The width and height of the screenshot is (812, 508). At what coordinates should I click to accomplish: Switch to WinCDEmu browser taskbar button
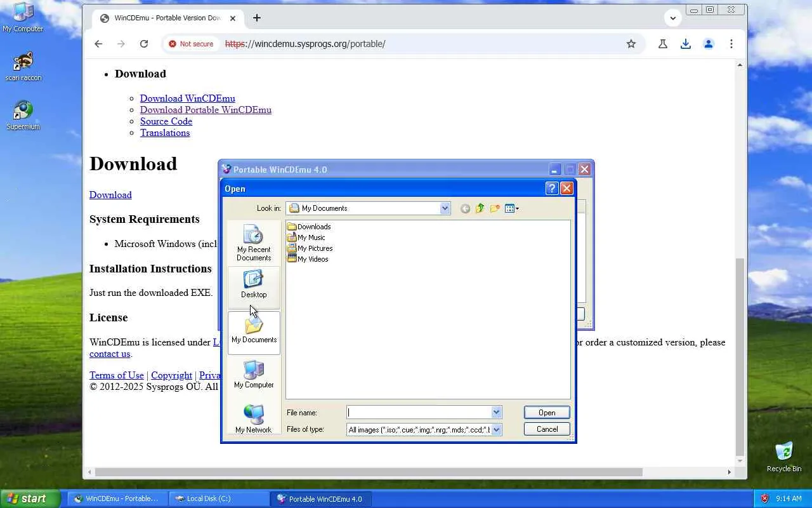coord(118,498)
